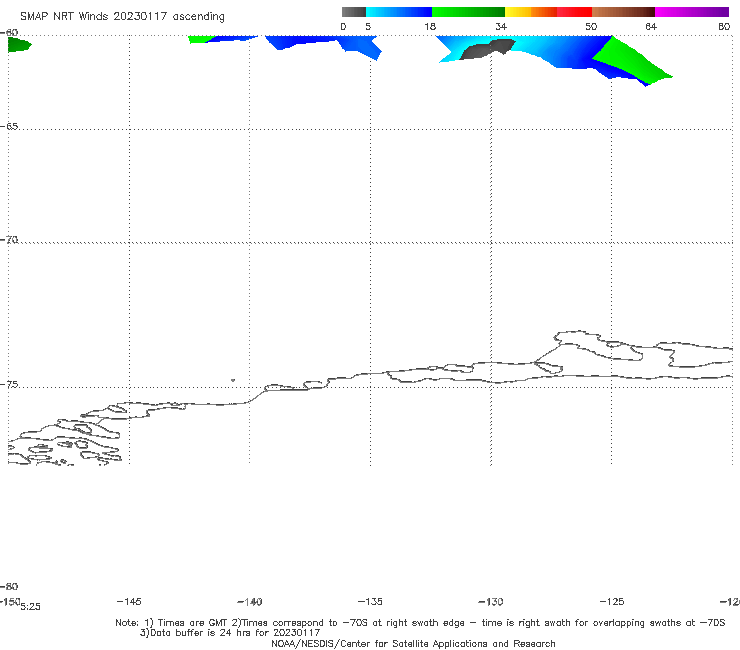Select the cyan-to-blue segment of the color bar

[x=399, y=12]
